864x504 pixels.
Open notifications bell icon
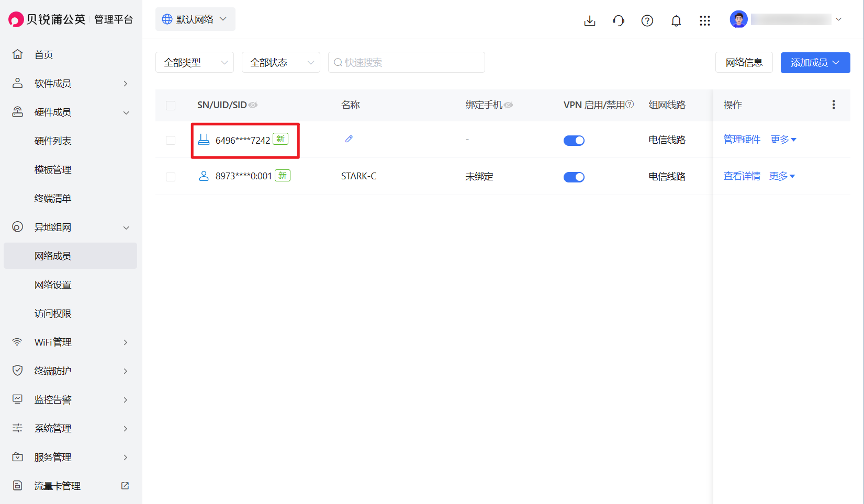[x=676, y=20]
